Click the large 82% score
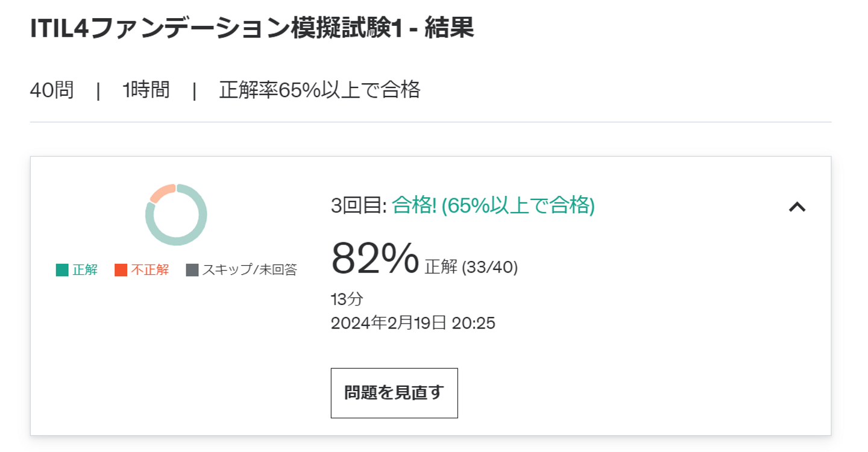 coord(374,259)
